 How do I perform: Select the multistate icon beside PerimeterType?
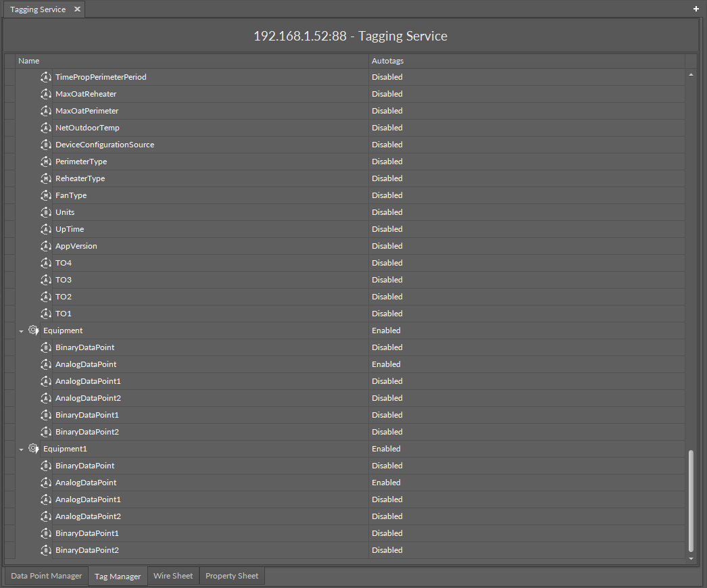pos(45,161)
